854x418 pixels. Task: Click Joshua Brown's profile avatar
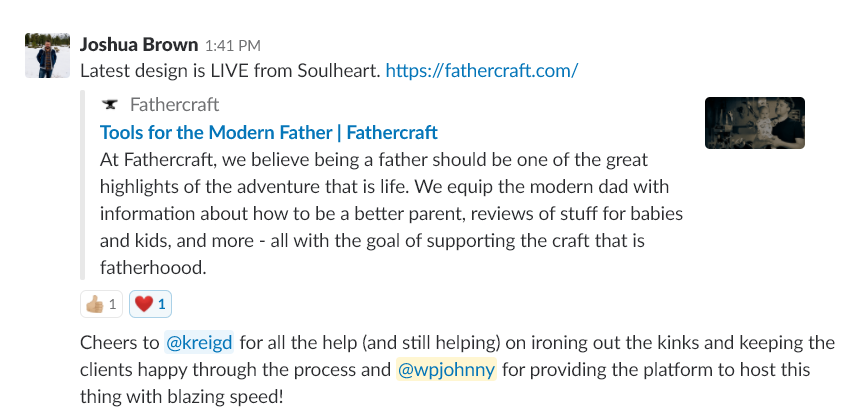pyautogui.click(x=46, y=55)
